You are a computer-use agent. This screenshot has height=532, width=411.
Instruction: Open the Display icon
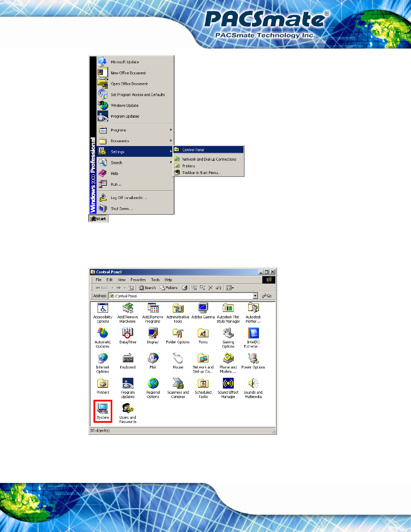(153, 336)
